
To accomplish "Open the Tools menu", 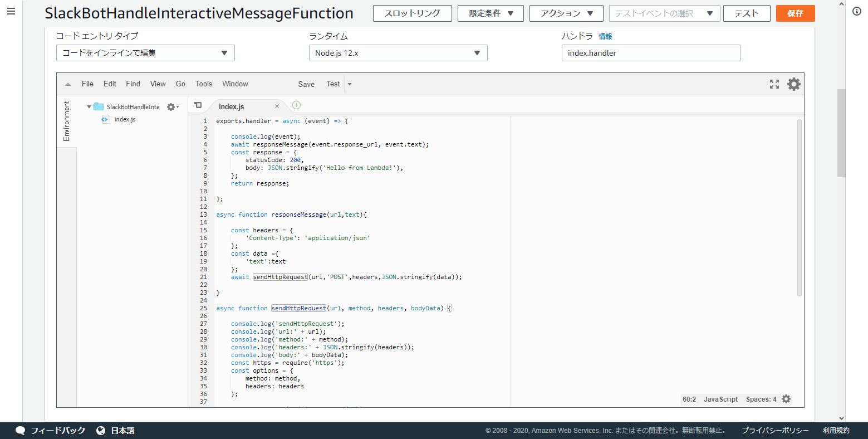I will tap(204, 84).
